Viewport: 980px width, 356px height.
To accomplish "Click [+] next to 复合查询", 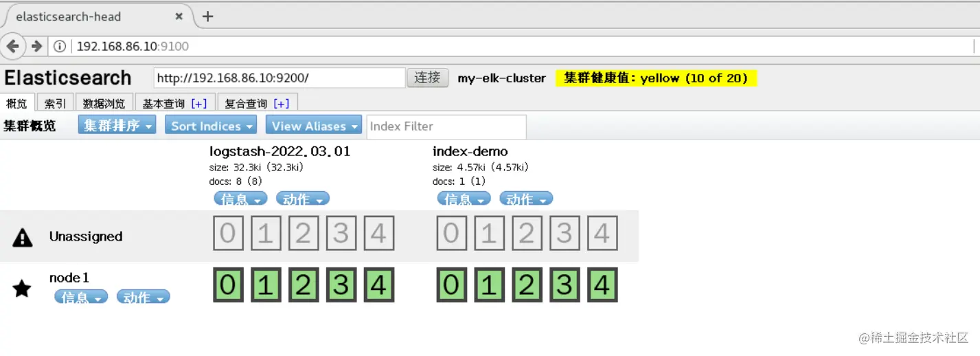I will [282, 104].
